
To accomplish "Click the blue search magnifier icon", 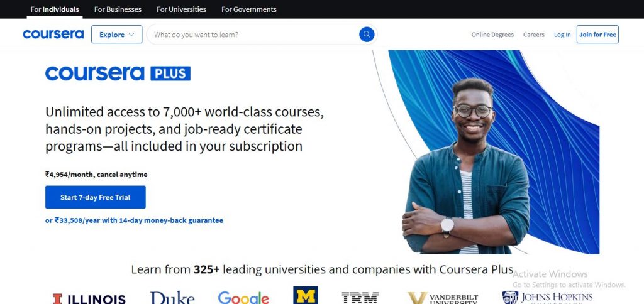I will pos(367,35).
